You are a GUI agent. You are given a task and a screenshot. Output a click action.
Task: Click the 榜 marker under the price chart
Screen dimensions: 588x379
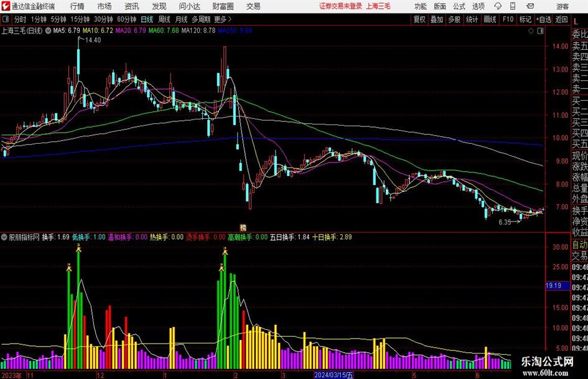point(243,227)
